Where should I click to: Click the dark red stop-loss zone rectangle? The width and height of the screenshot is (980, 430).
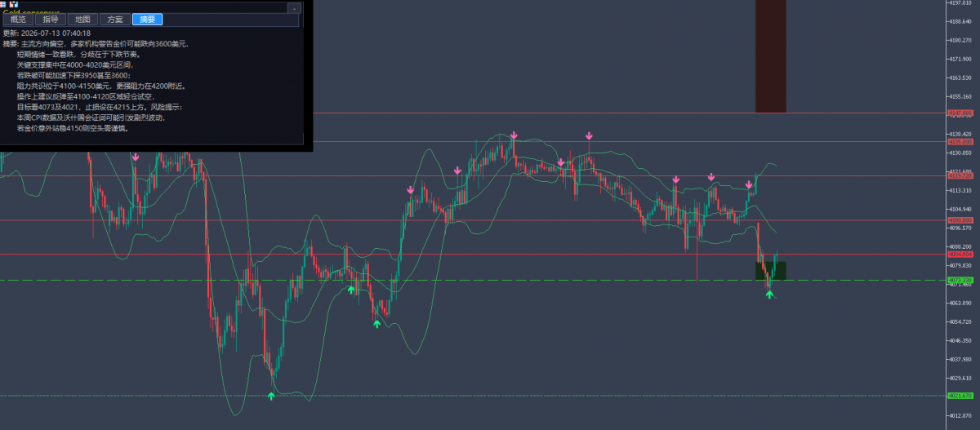[x=770, y=56]
